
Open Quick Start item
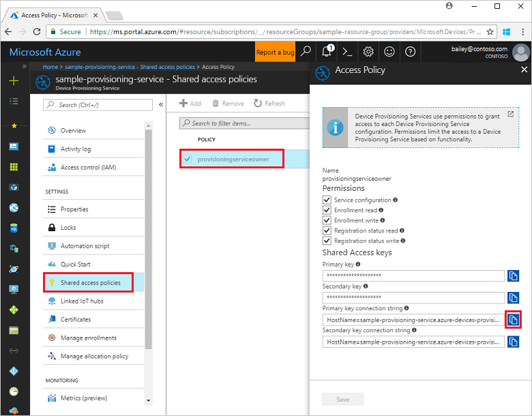pyautogui.click(x=93, y=264)
